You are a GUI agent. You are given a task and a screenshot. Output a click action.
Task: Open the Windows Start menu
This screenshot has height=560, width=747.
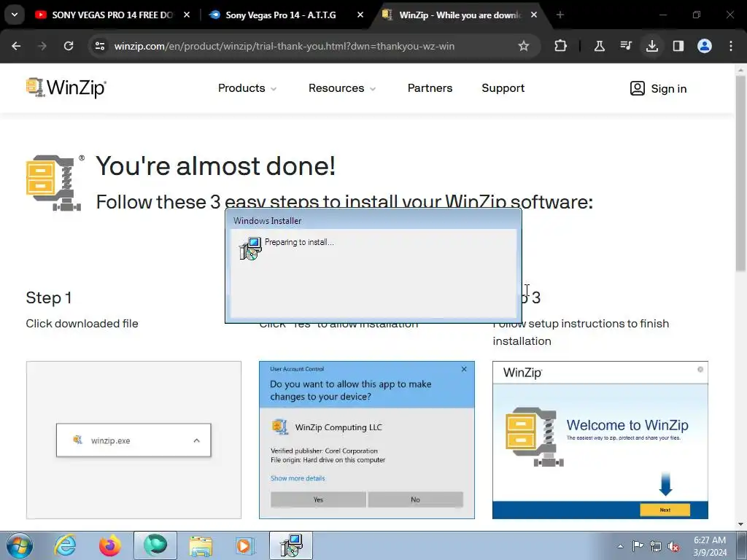20,545
